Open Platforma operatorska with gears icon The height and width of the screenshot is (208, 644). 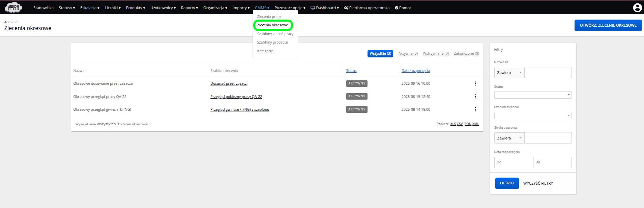(367, 8)
